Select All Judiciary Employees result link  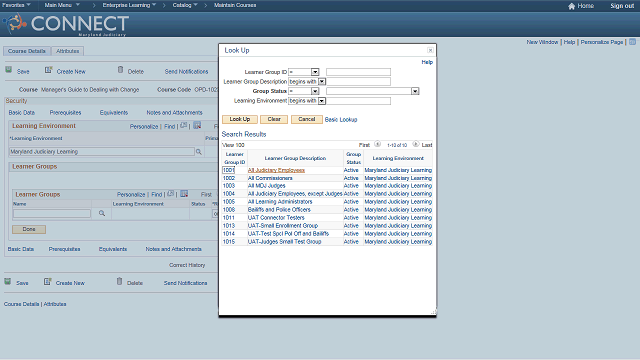pyautogui.click(x=276, y=170)
